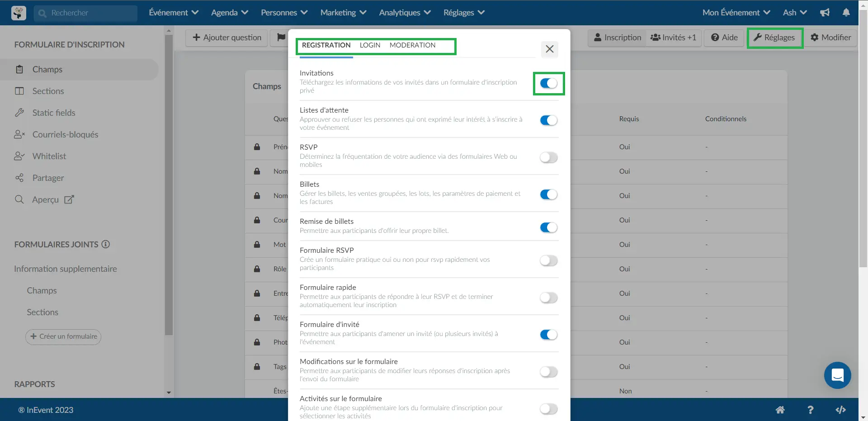Click the lock icon in the Rôle row
The image size is (868, 421).
[x=257, y=269]
